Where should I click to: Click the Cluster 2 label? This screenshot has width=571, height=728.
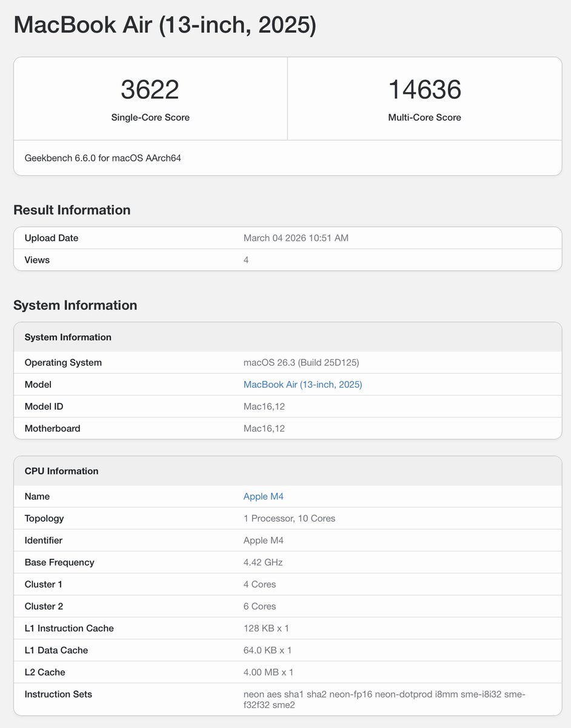[x=44, y=606]
